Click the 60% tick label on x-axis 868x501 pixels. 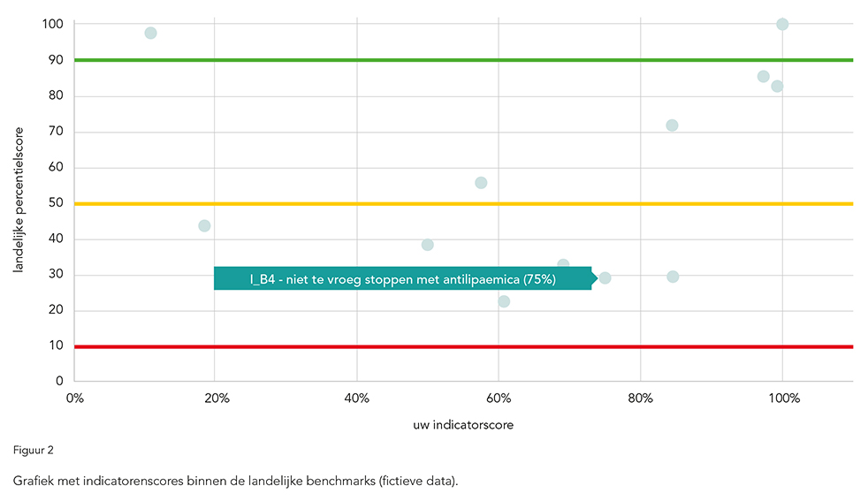tap(499, 399)
